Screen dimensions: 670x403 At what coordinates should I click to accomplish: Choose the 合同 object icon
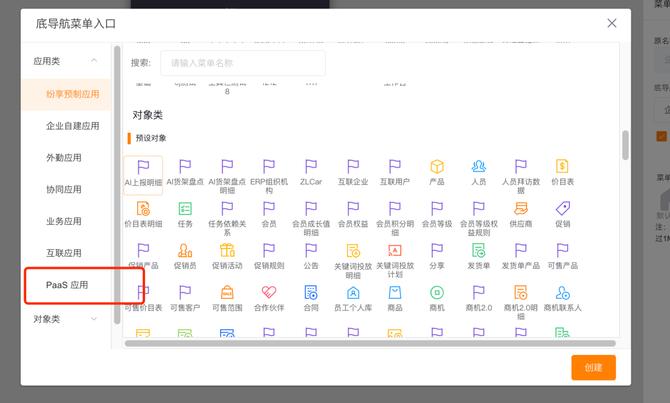click(x=311, y=293)
